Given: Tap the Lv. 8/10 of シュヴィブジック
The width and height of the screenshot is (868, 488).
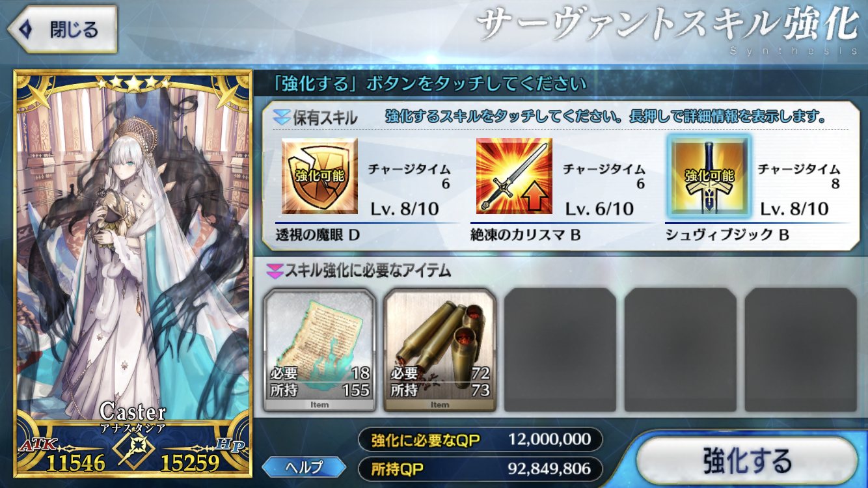Looking at the screenshot, I should (x=794, y=209).
